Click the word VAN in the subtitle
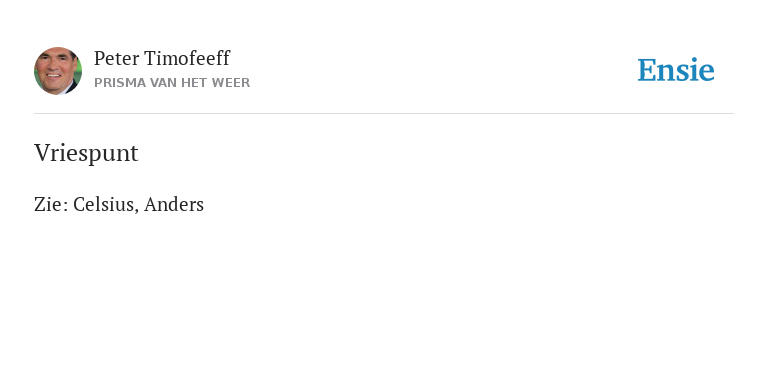The height and width of the screenshot is (384, 768). [x=164, y=83]
